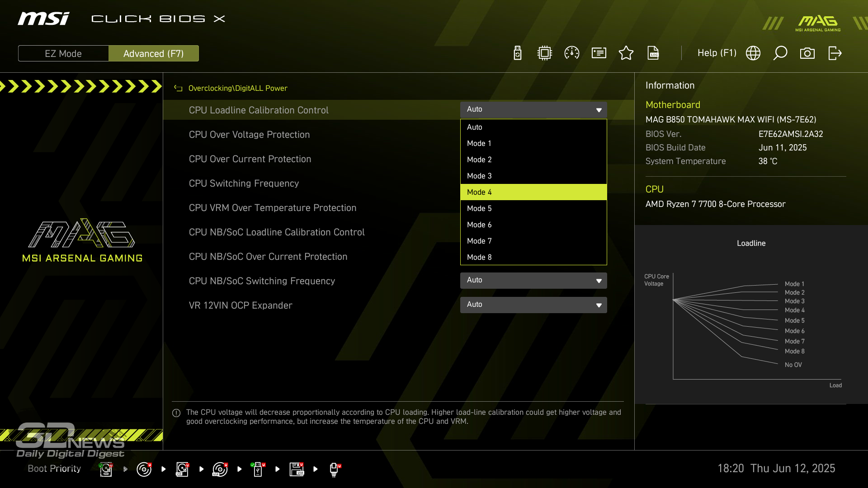The width and height of the screenshot is (868, 488).
Task: Open search with magnifier icon
Action: click(x=780, y=53)
